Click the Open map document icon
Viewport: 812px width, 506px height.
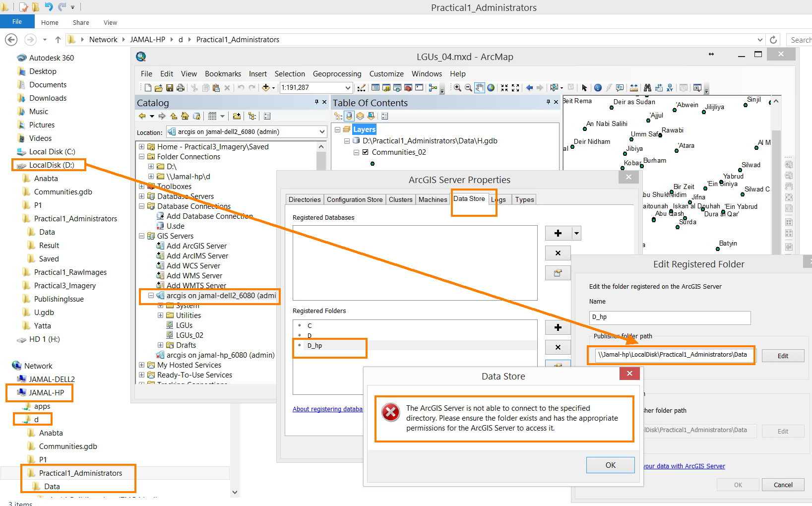pyautogui.click(x=159, y=88)
